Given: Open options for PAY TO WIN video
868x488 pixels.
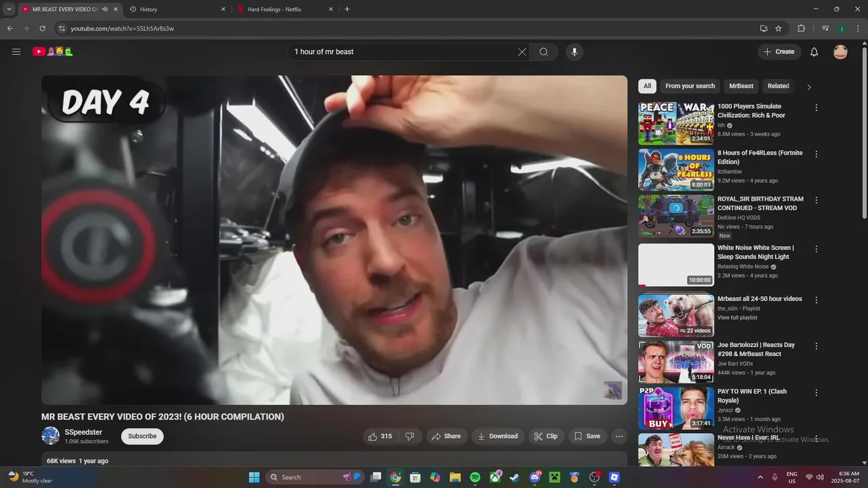Looking at the screenshot, I should pos(816,392).
